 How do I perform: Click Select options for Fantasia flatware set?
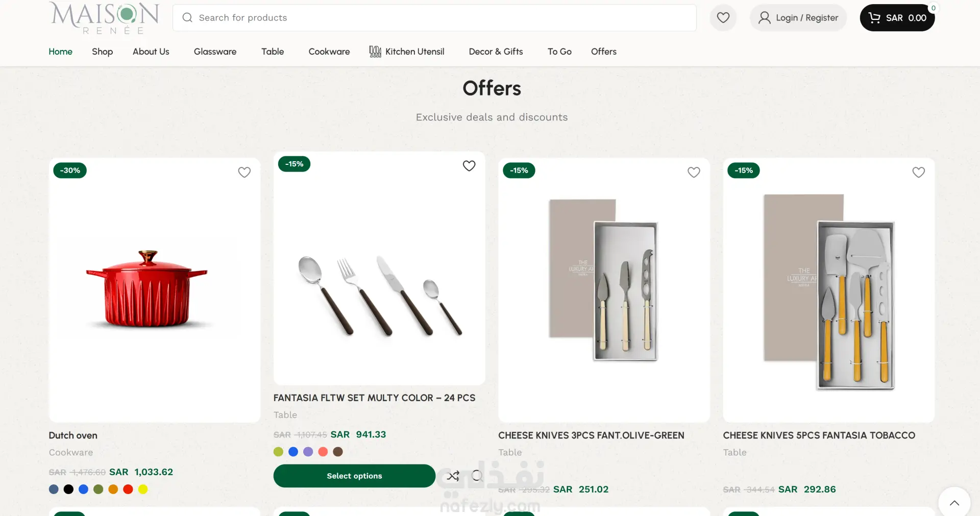(354, 476)
